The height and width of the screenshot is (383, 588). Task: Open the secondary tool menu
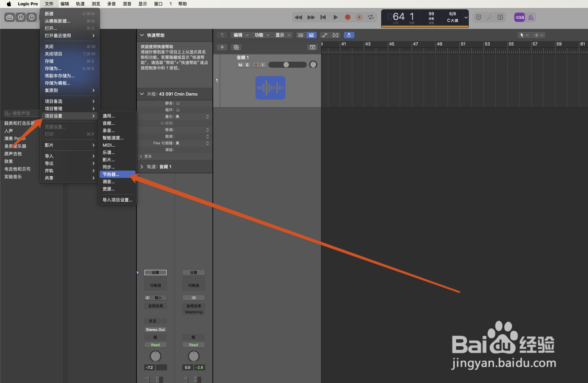(539, 35)
